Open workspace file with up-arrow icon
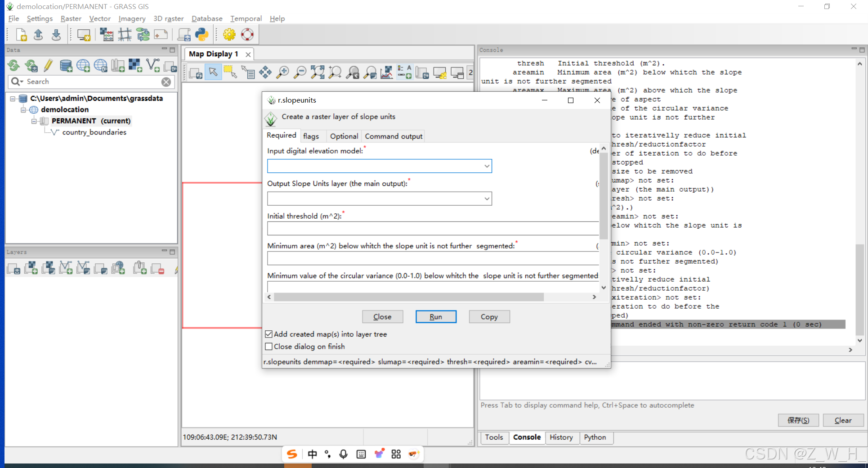Viewport: 868px width, 468px height. pyautogui.click(x=39, y=35)
